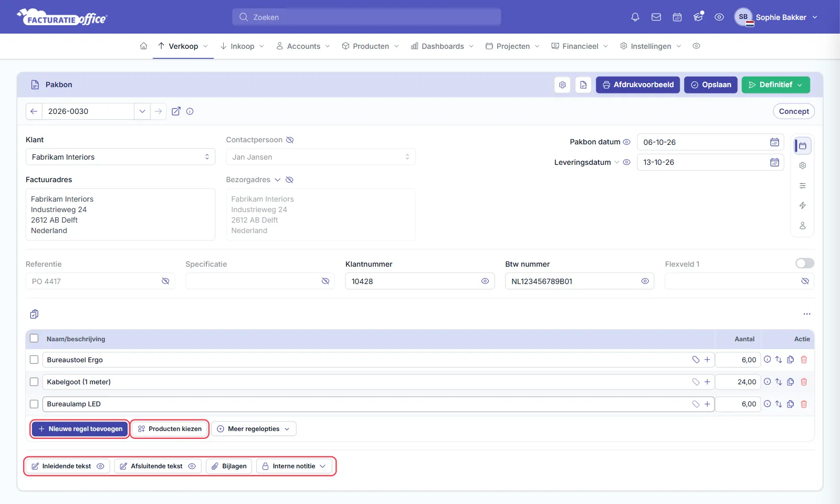Tick the Kabelgoot (1 meter) checkbox
The height and width of the screenshot is (504, 840).
coord(34,382)
